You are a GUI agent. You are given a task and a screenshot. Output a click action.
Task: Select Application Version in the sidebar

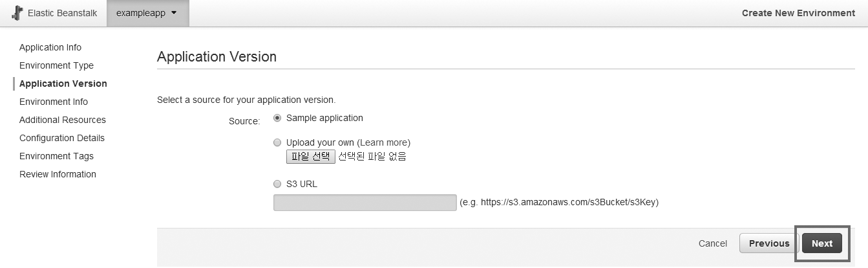pos(63,84)
